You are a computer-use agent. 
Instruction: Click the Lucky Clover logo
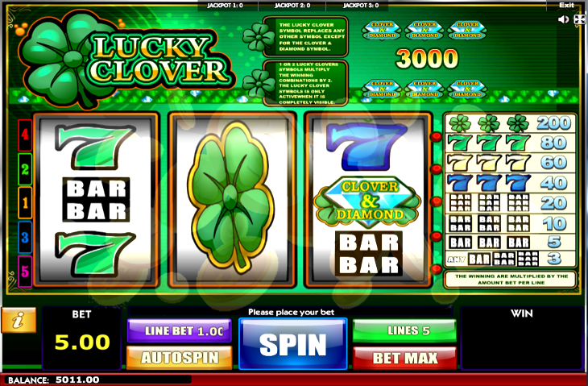point(126,58)
